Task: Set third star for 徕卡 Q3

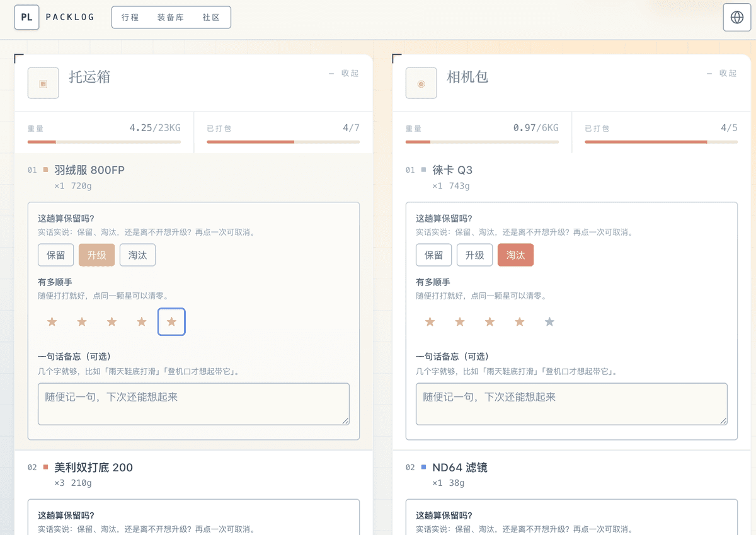Action: 490,322
